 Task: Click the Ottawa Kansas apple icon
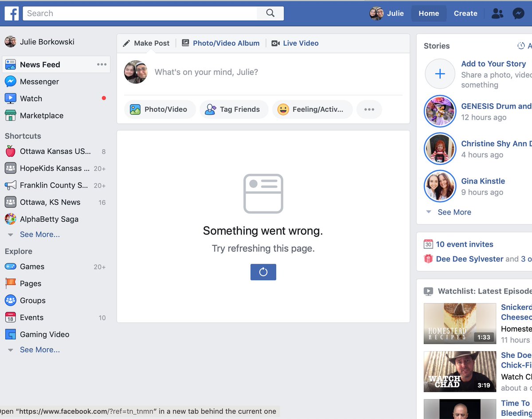click(10, 151)
